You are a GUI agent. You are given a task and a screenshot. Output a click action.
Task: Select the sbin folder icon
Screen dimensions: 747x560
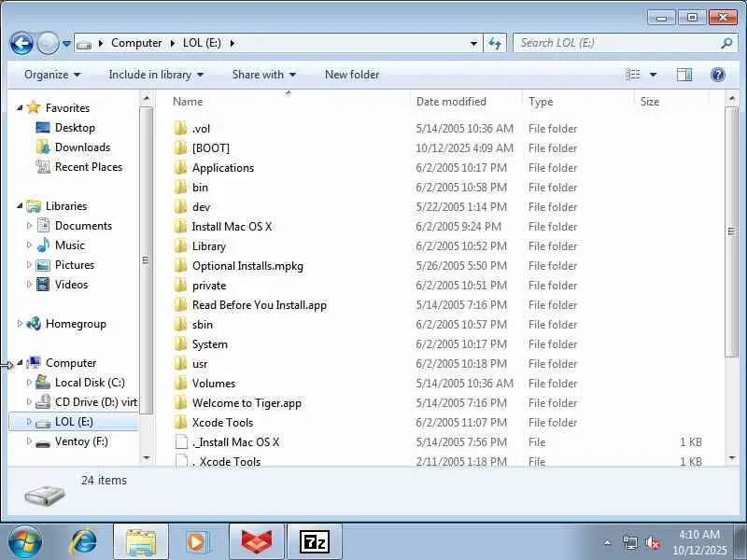(x=180, y=324)
